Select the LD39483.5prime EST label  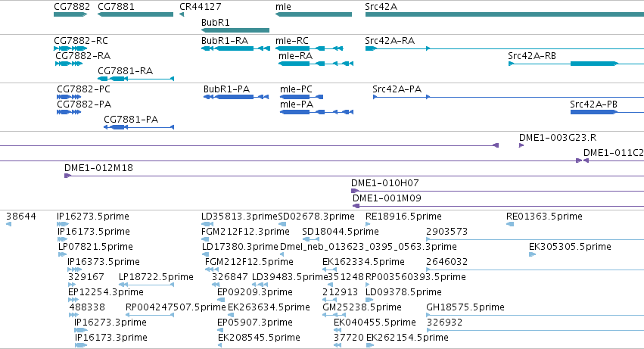pyautogui.click(x=291, y=277)
